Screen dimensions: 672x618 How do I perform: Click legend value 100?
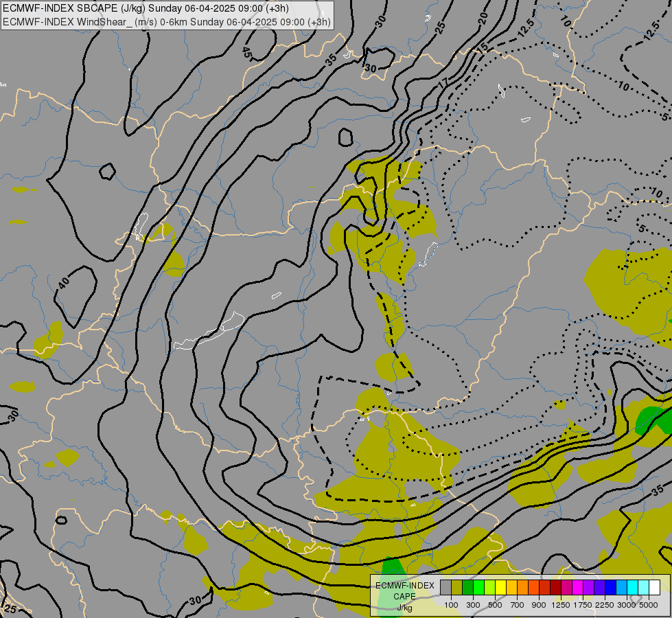point(451,605)
